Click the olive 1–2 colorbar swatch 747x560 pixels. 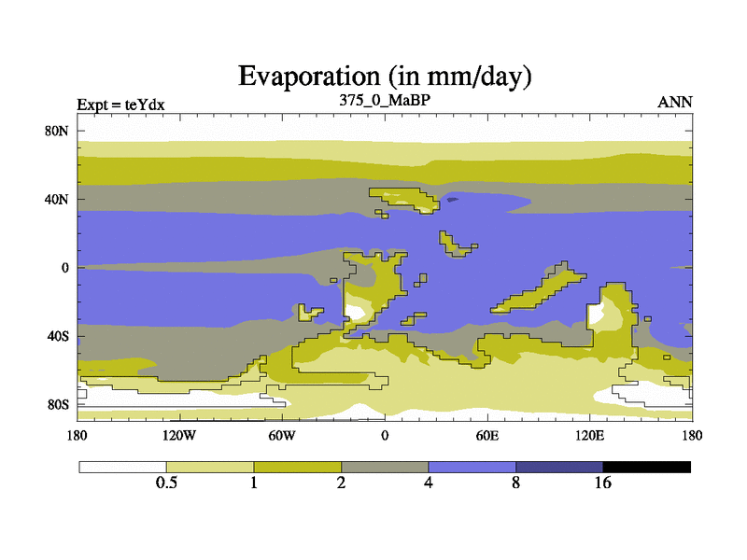(297, 466)
